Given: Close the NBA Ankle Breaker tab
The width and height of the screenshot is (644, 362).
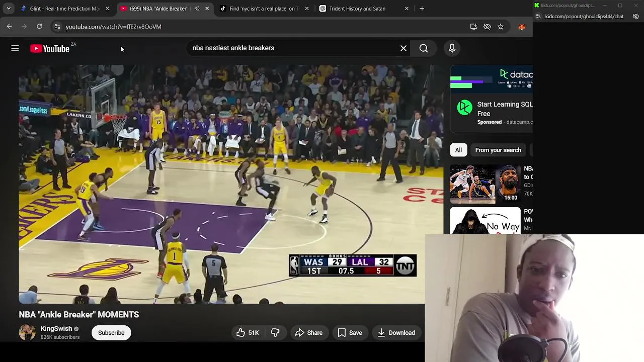Looking at the screenshot, I should [207, 9].
